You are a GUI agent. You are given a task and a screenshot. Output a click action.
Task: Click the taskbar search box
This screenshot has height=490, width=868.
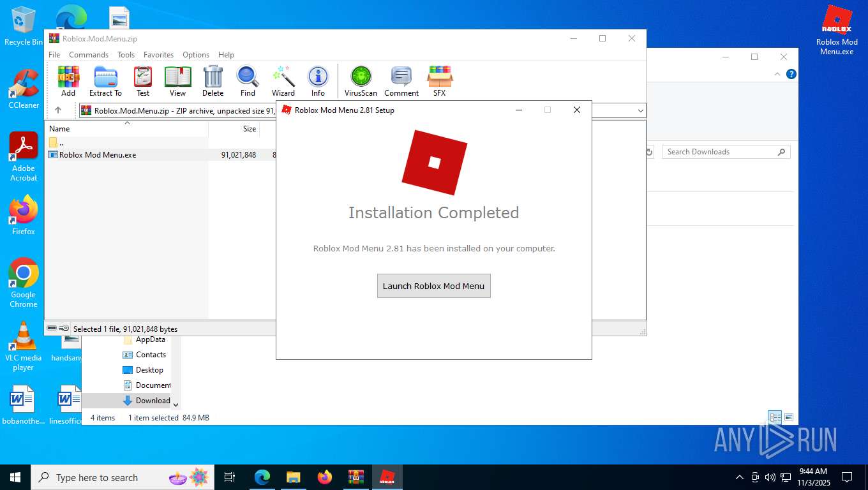(x=121, y=477)
